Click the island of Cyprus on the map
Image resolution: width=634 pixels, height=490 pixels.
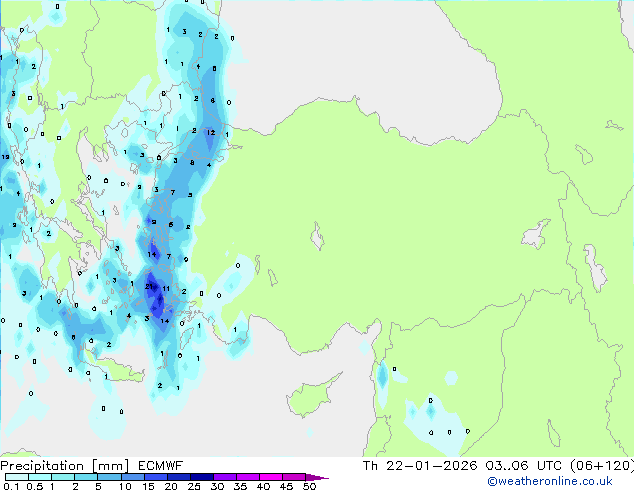[312, 396]
